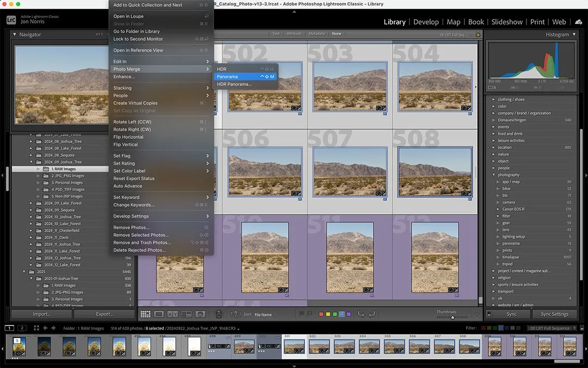Switch to Loupe view icon in toolbar
This screenshot has height=368, width=588.
[159, 314]
